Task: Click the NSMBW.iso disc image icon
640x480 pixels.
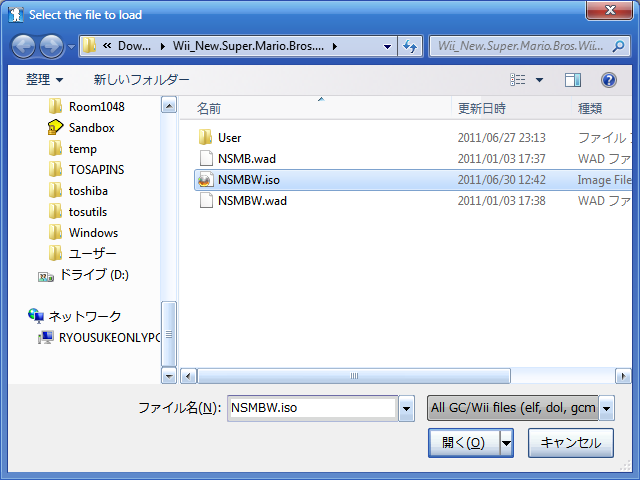Action: [205, 180]
